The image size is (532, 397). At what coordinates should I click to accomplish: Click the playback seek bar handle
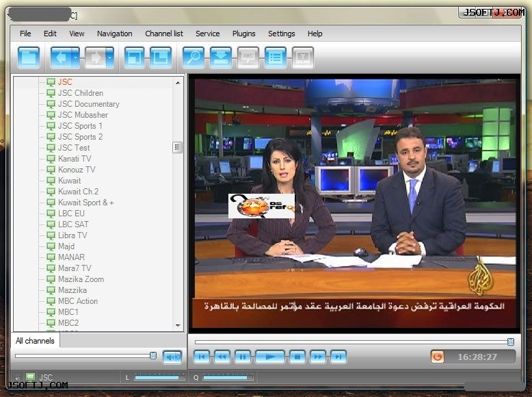pyautogui.click(x=510, y=342)
